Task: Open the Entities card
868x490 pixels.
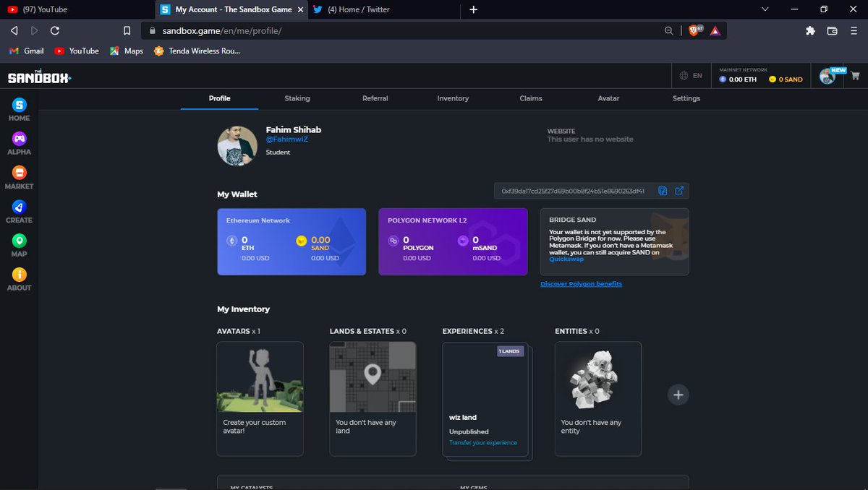Action: click(598, 399)
